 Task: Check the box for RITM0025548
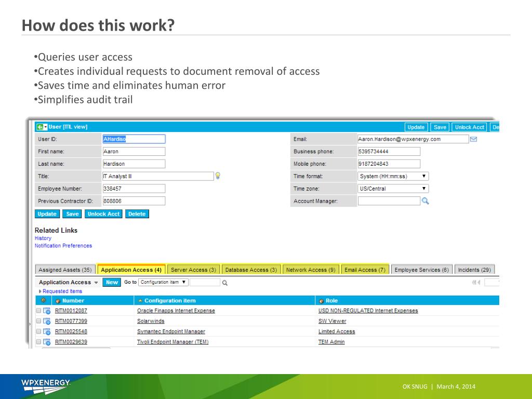[x=38, y=331]
